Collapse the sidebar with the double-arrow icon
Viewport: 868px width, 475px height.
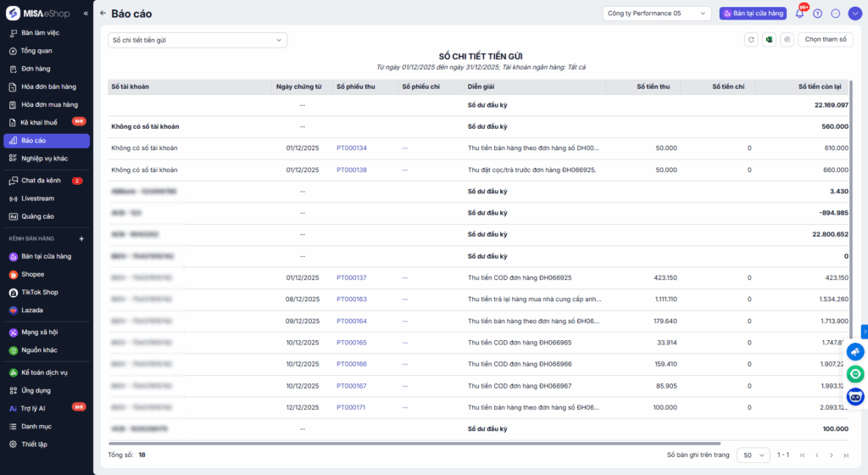pyautogui.click(x=85, y=14)
